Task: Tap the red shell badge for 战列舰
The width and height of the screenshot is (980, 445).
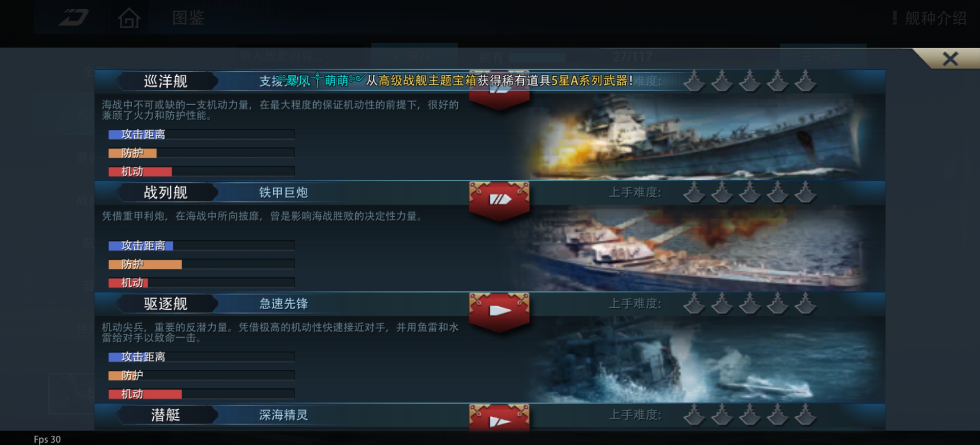Action: (x=499, y=200)
